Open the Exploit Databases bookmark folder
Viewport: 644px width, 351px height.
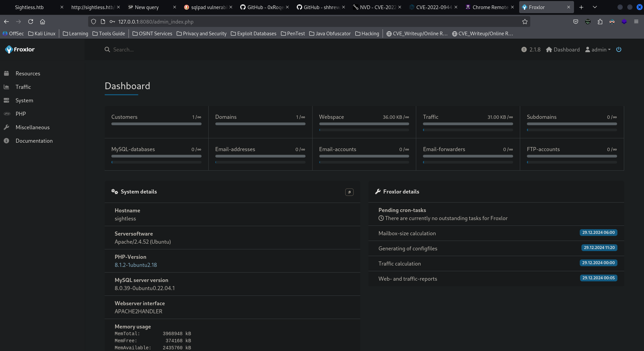[254, 34]
